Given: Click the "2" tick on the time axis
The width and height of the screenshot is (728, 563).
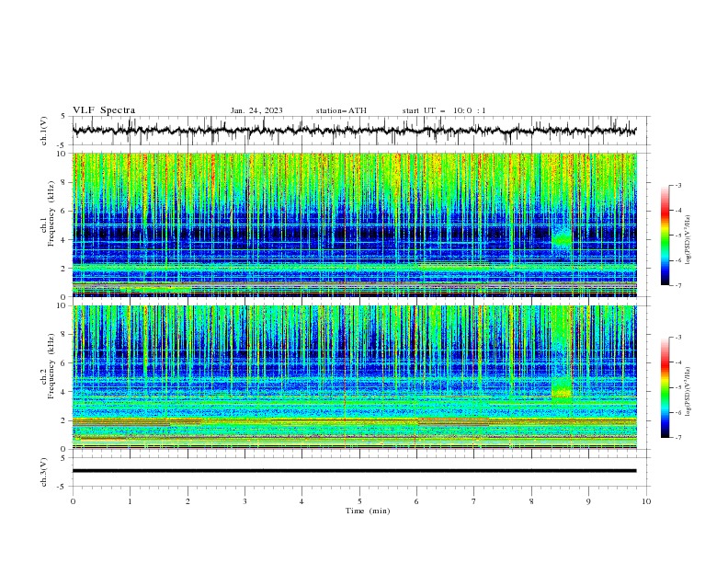Looking at the screenshot, I should 188,501.
